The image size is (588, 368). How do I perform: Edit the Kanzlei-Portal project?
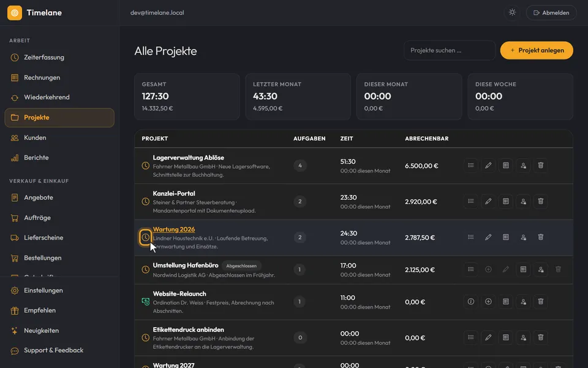point(488,202)
